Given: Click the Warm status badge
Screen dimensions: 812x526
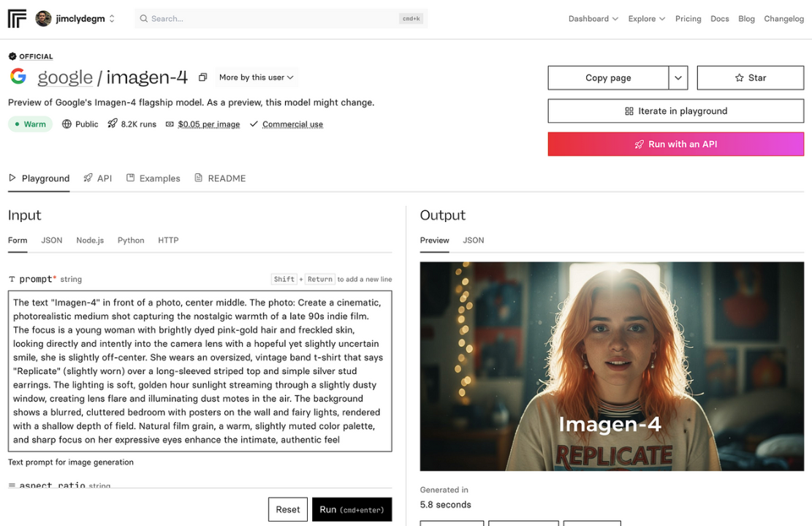Looking at the screenshot, I should [31, 124].
